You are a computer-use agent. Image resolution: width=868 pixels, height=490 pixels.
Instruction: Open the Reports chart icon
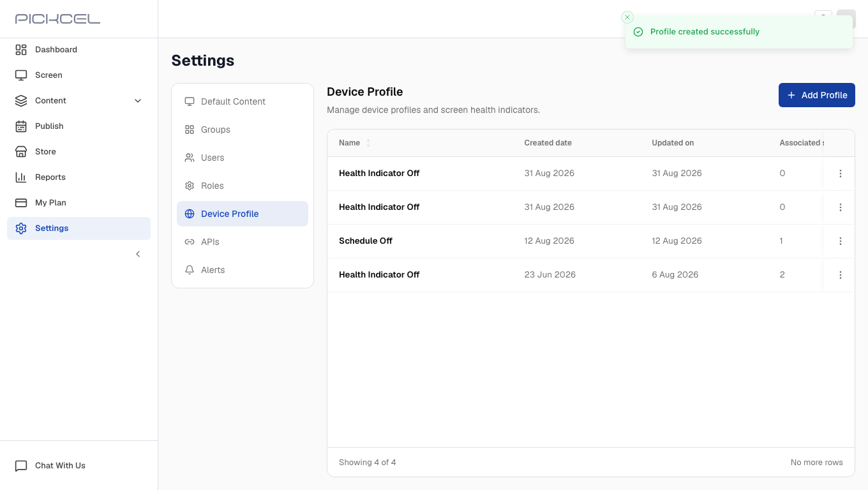(x=21, y=177)
